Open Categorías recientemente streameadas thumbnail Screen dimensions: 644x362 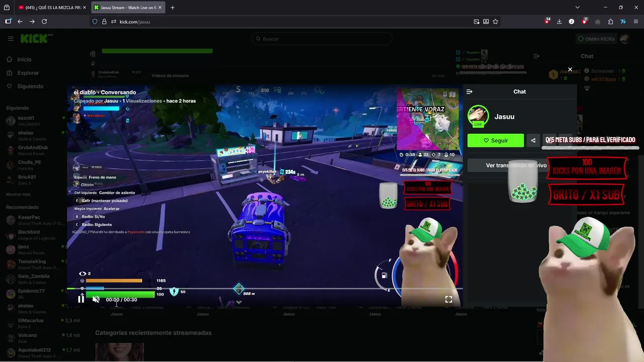120,352
